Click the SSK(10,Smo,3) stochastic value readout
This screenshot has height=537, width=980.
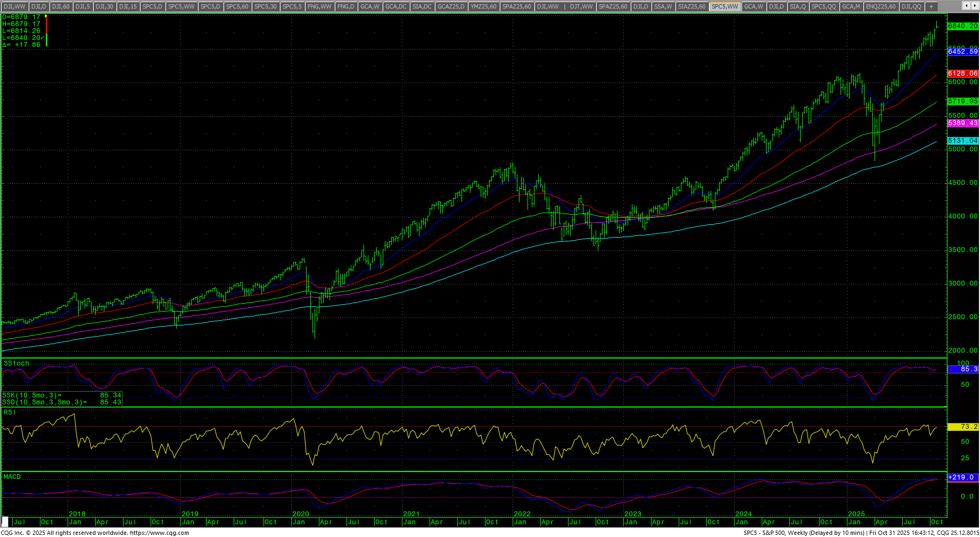tap(62, 395)
